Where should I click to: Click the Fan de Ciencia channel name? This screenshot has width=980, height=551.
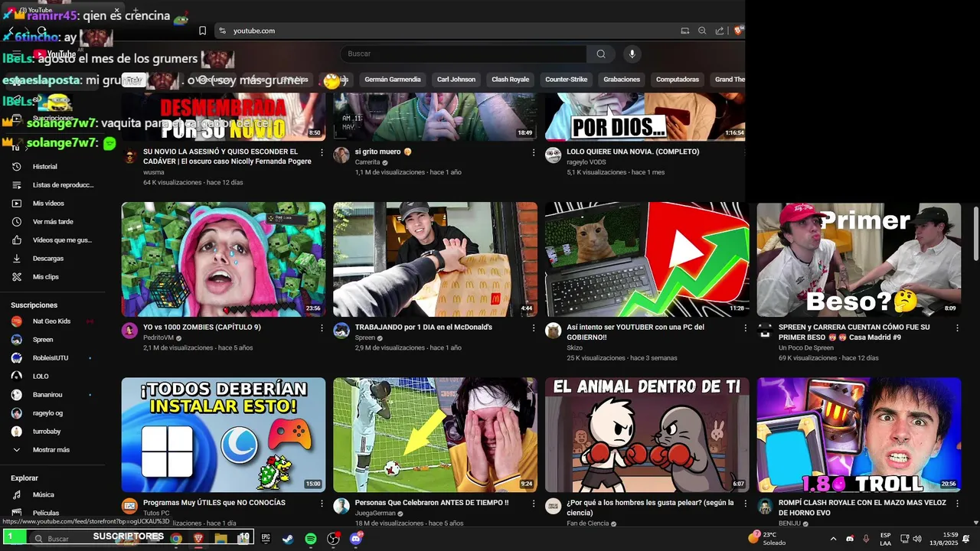click(588, 523)
